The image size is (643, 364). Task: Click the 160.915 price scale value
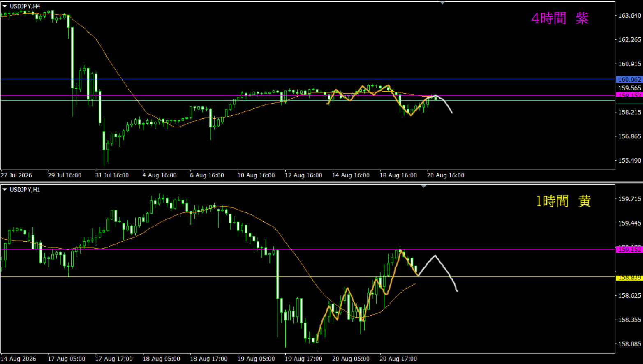click(x=629, y=64)
